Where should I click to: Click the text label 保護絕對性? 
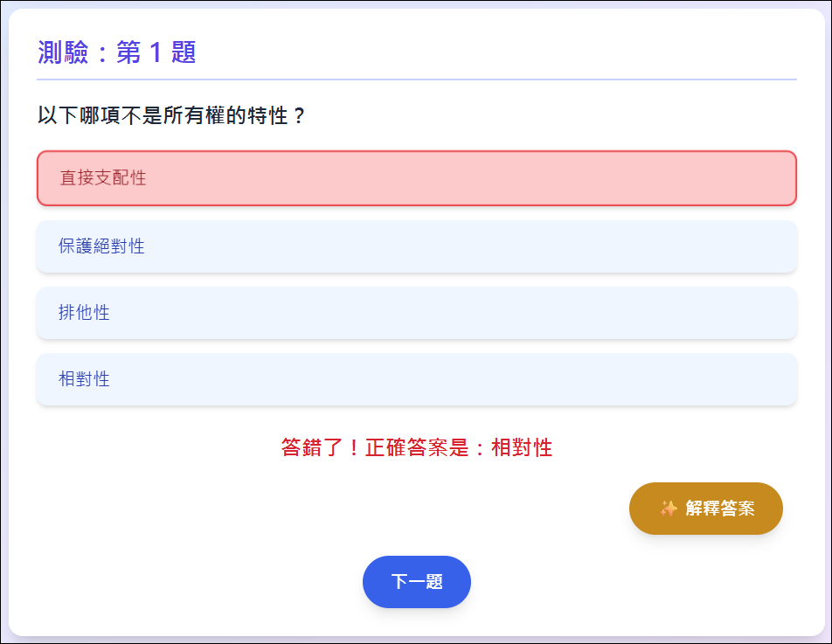(101, 246)
